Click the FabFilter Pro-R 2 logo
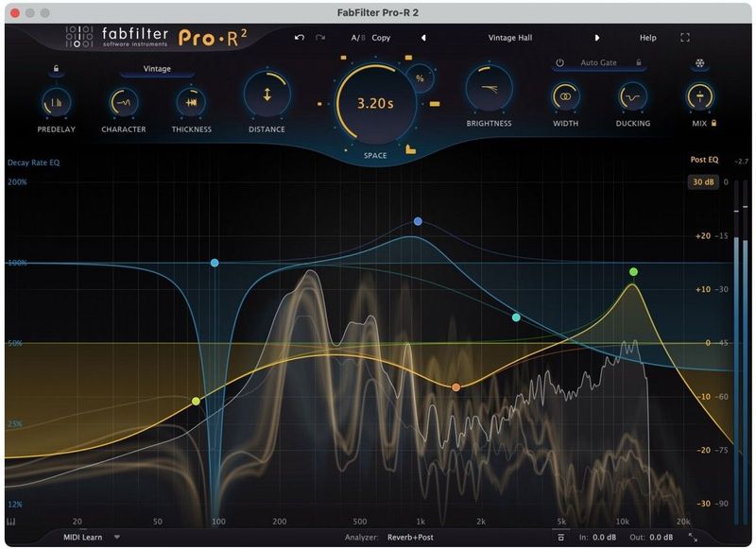Viewport: 756px width, 549px height. pos(157,37)
